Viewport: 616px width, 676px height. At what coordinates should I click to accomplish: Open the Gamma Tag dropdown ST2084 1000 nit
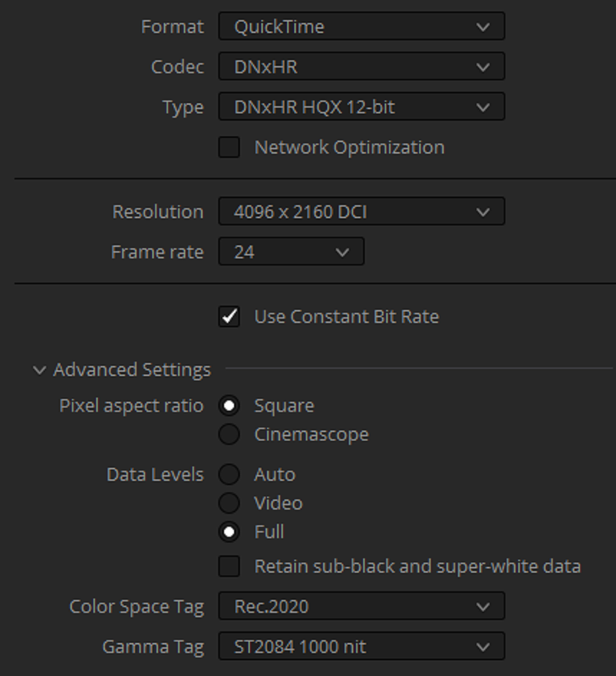pyautogui.click(x=362, y=646)
